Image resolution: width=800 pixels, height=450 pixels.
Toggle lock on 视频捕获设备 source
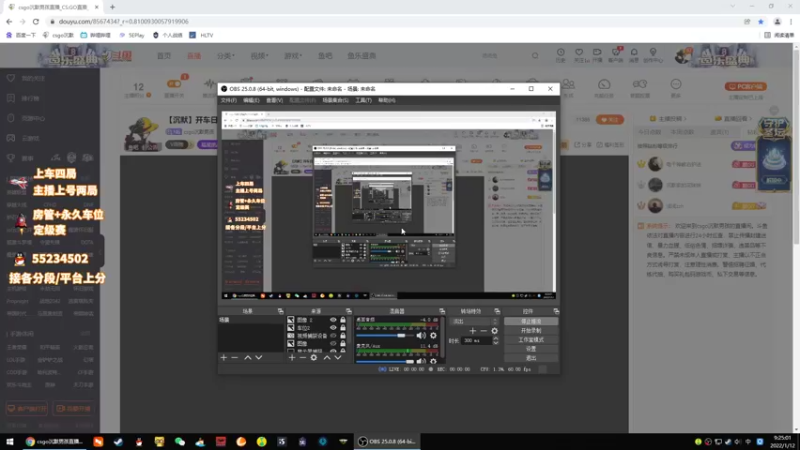[343, 335]
